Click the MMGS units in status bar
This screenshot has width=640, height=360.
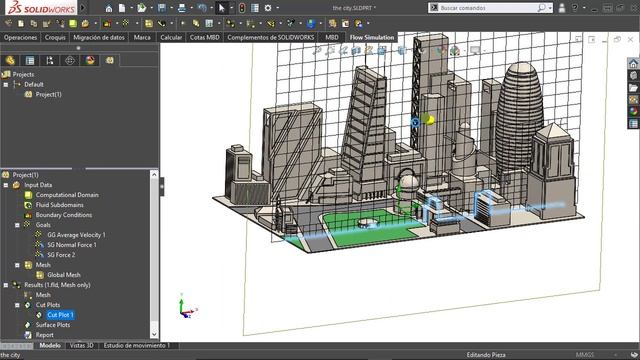tap(585, 355)
